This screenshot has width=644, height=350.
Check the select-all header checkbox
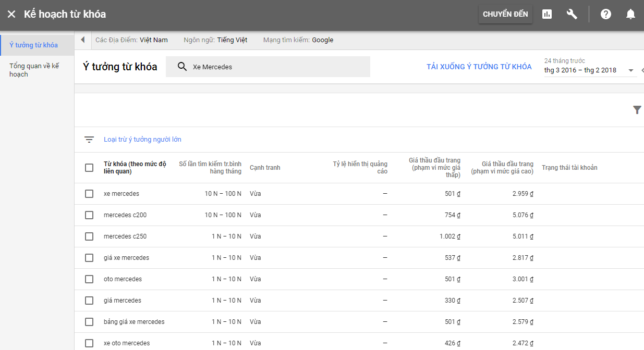(89, 168)
